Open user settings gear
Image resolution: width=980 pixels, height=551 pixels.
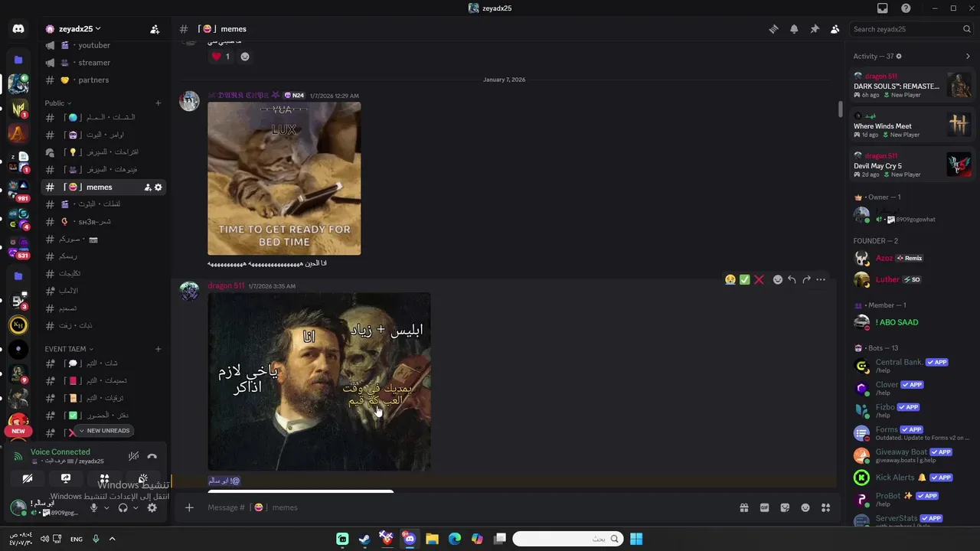[152, 507]
